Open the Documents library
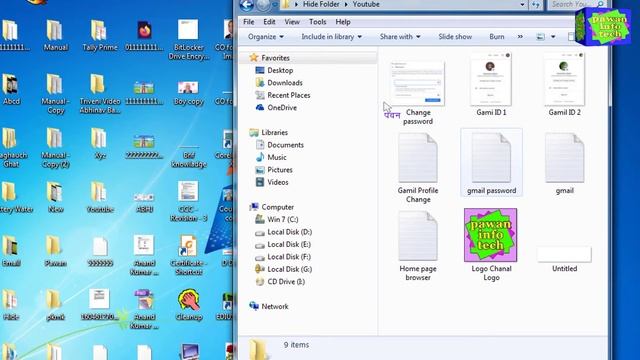This screenshot has width=640, height=360. pos(285,145)
